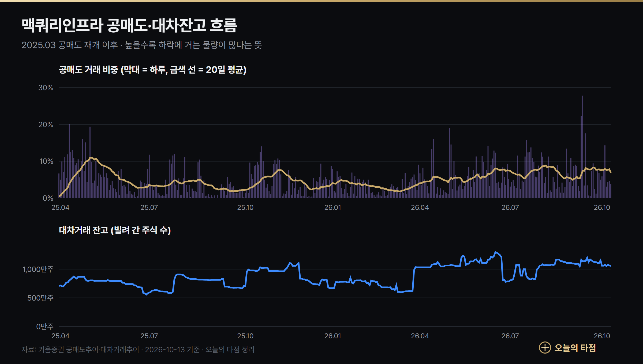
Task: Click '26.04' under the short-selling chart
Action: coord(420,207)
